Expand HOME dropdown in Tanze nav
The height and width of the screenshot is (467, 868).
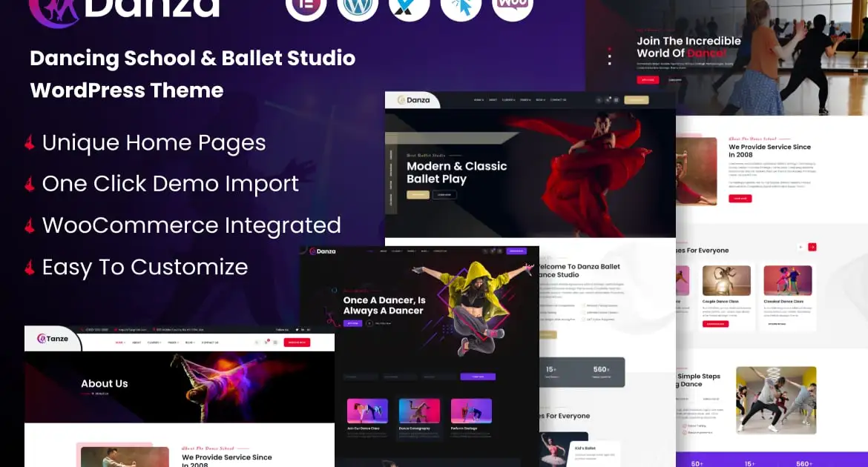(120, 342)
